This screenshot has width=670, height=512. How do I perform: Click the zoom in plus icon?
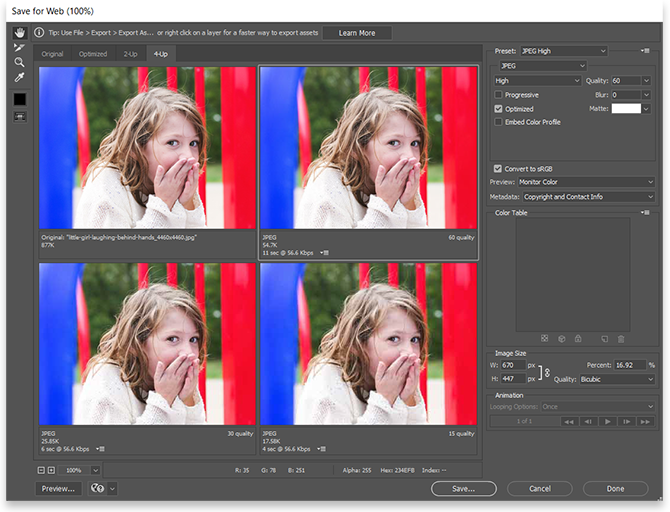click(x=51, y=469)
